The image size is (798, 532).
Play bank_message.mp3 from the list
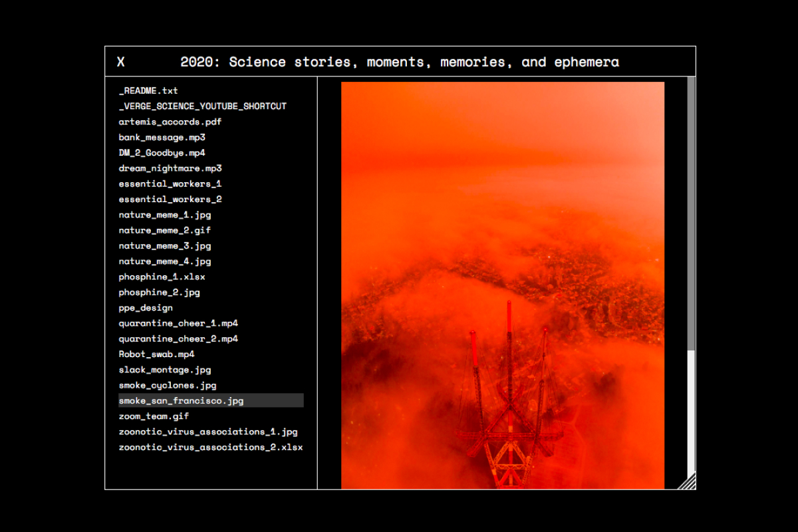pos(162,137)
